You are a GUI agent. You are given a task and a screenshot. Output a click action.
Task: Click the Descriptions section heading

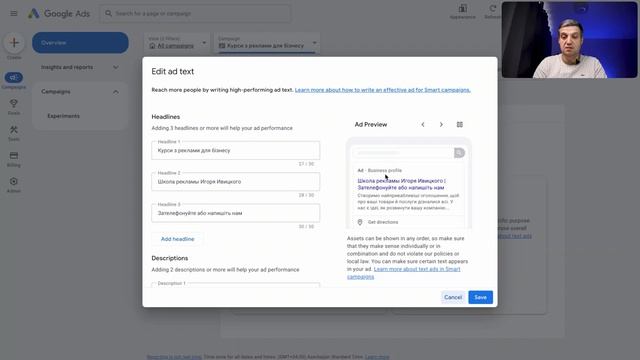coord(170,258)
